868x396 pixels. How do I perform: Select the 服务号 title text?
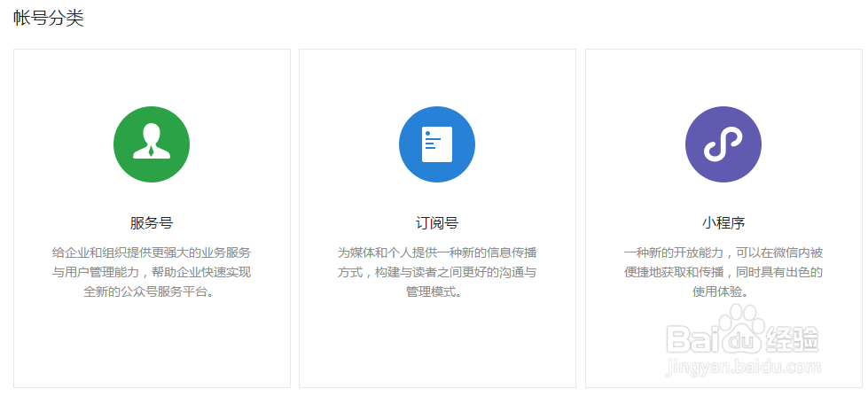pyautogui.click(x=152, y=223)
